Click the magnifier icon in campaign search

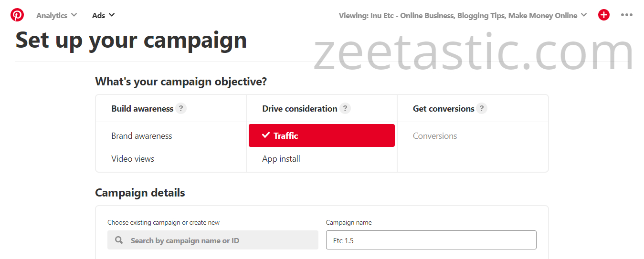click(x=119, y=240)
